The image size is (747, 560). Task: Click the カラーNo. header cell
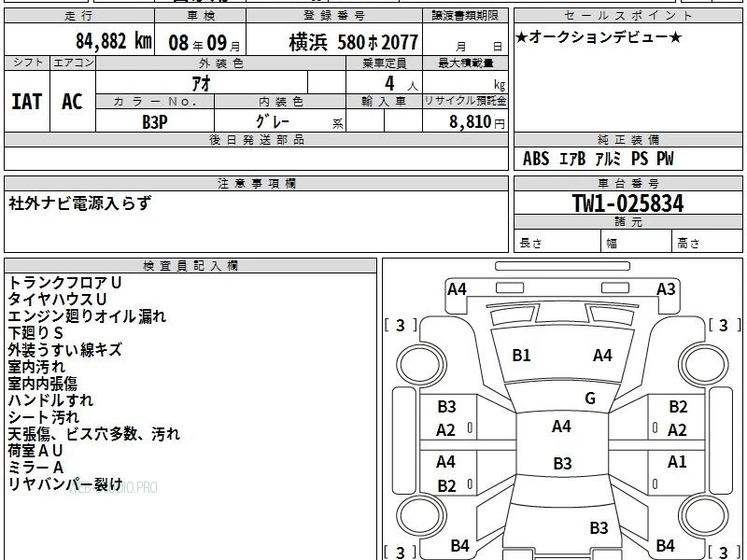click(155, 102)
